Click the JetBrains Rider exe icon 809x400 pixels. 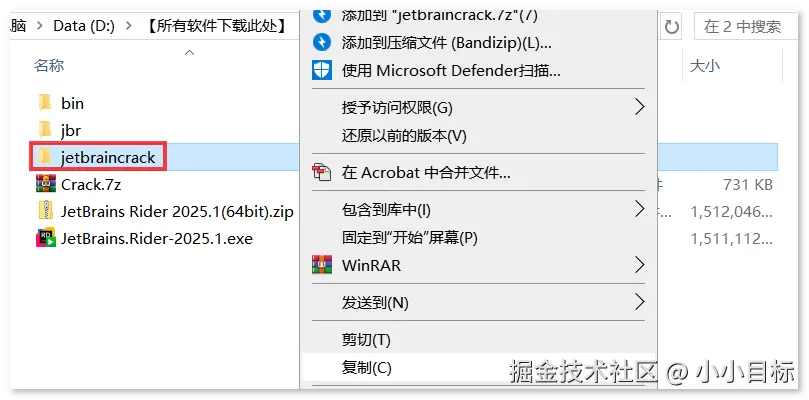46,238
